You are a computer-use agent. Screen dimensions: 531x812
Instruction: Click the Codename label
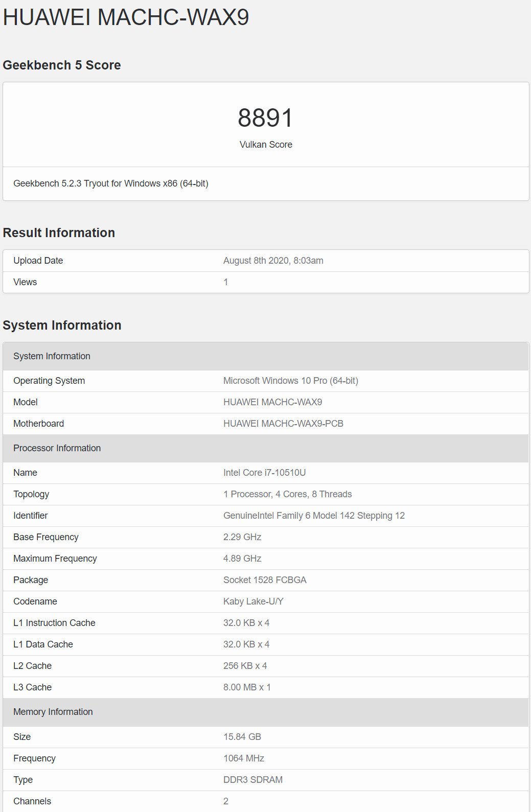pos(35,601)
